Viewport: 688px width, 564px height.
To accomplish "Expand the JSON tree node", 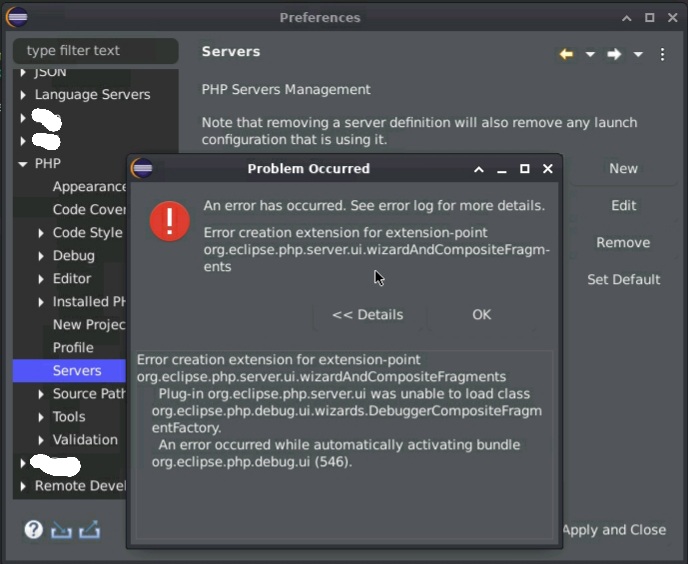I will click(23, 73).
